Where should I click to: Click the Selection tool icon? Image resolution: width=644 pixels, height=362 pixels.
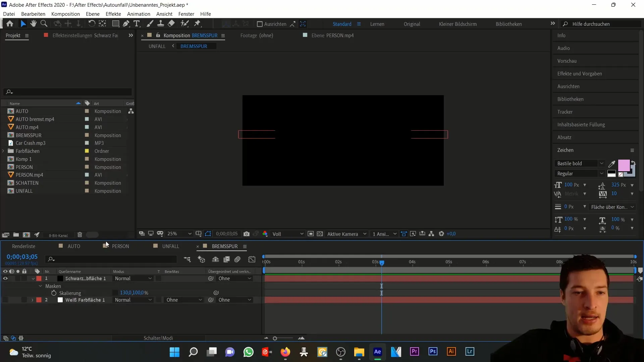tap(22, 23)
